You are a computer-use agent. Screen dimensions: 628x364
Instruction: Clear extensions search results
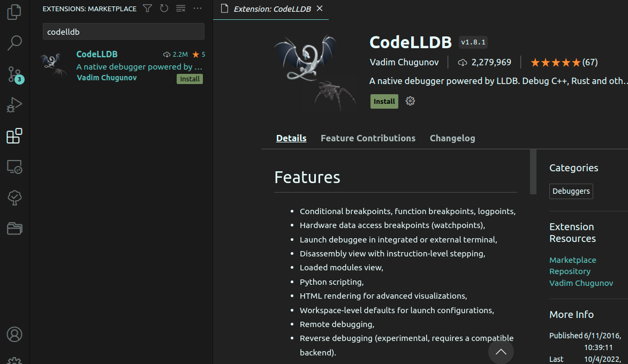(180, 9)
